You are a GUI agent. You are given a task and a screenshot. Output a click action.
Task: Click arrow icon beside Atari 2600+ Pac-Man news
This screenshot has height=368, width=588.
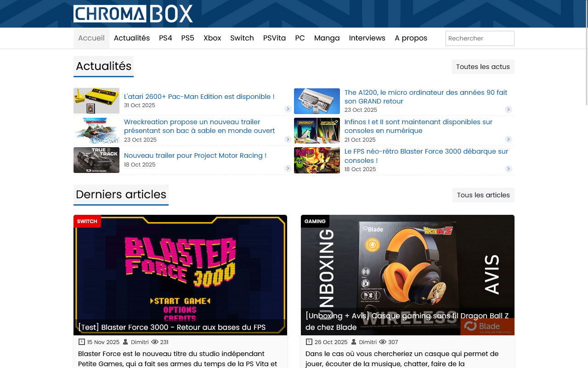coord(288,109)
